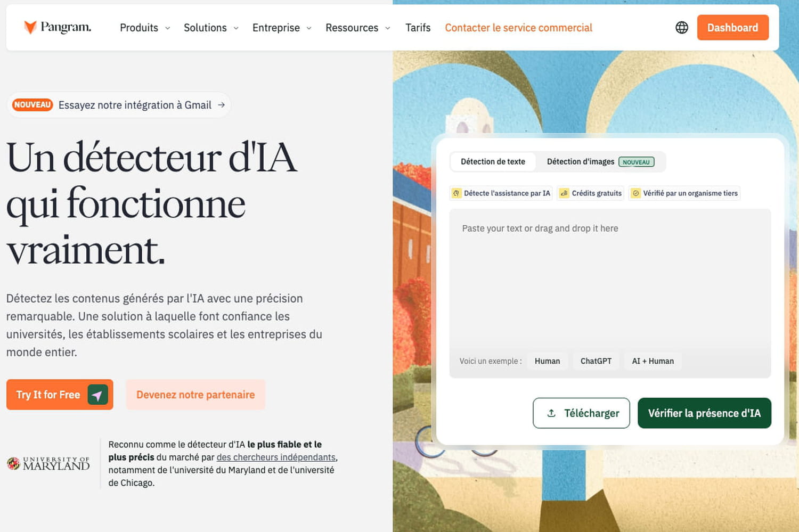Click the headline Un détecteur d'IA qui fonctionne vraiment

(x=152, y=203)
